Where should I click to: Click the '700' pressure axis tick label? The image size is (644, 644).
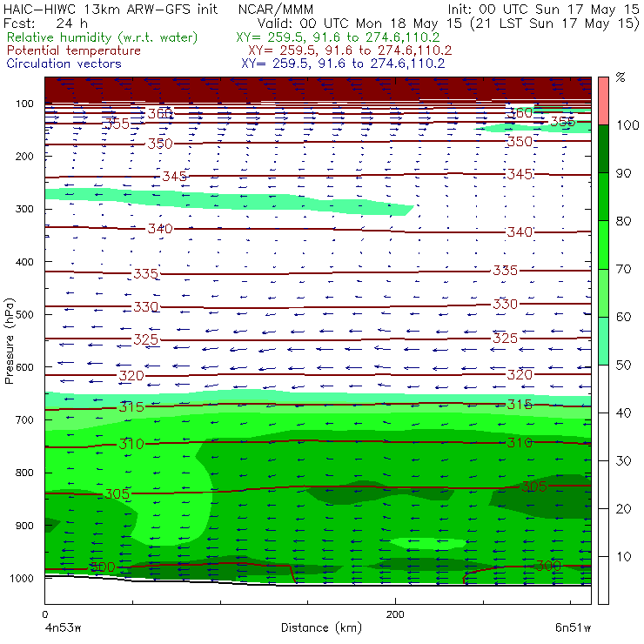[24, 419]
